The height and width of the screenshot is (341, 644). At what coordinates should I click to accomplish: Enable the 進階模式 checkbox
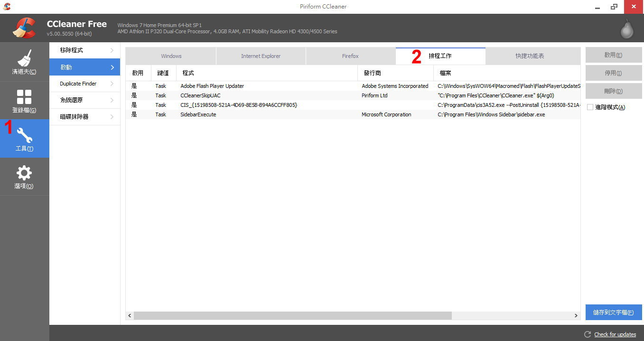point(590,107)
